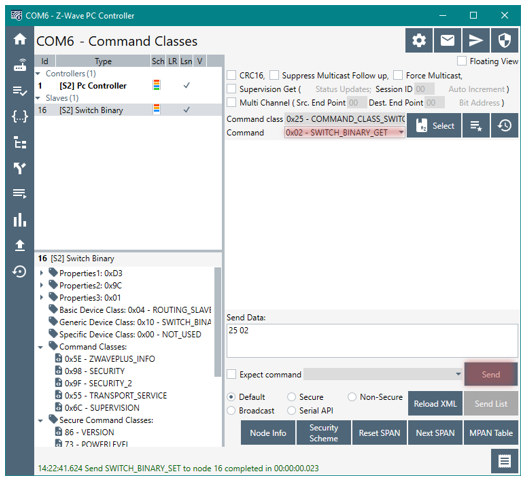Open Command Classes braces icon

coord(20,116)
